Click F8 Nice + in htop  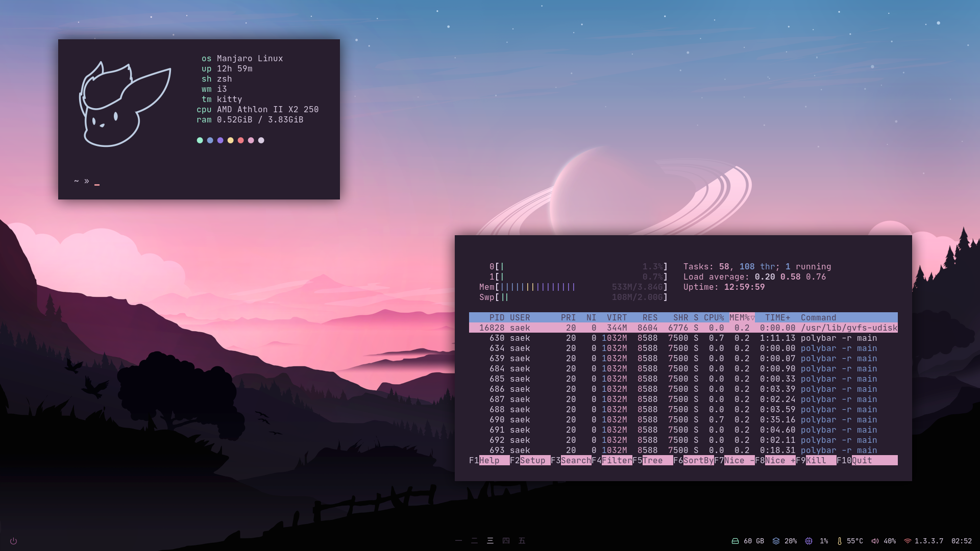pyautogui.click(x=775, y=461)
